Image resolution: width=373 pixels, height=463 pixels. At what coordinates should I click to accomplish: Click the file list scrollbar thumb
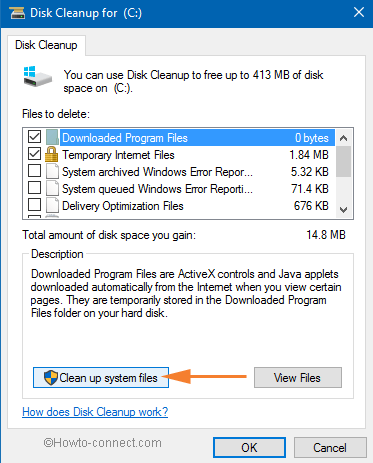point(344,162)
